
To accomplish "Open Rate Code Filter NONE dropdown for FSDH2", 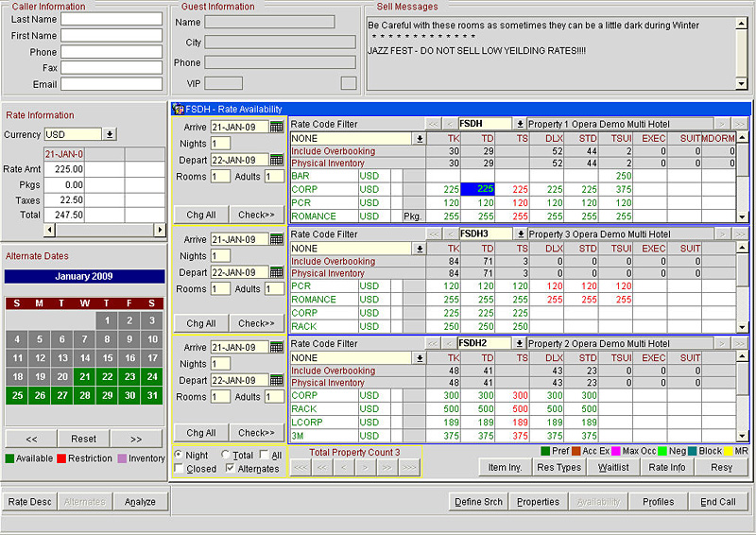I will (420, 358).
